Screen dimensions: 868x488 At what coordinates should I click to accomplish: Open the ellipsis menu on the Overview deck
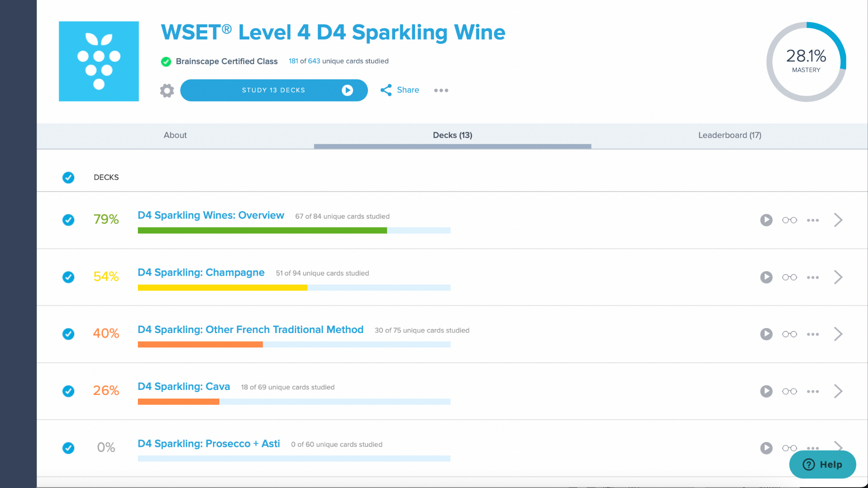point(813,221)
